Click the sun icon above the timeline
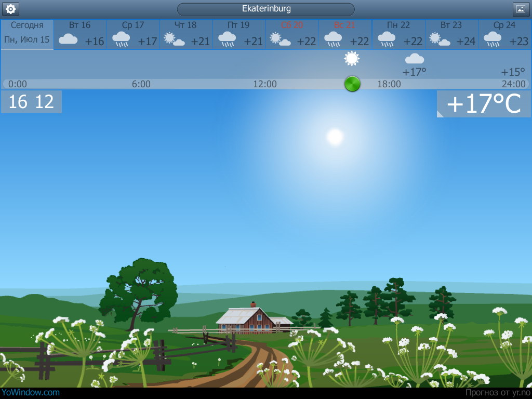Image resolution: width=532 pixels, height=399 pixels. tap(352, 59)
